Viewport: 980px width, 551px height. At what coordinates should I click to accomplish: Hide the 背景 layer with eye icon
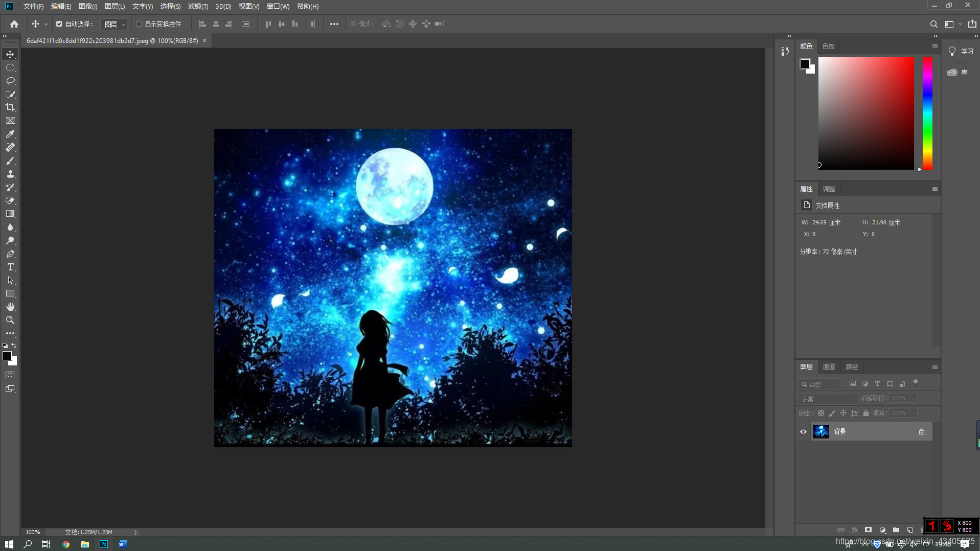803,432
